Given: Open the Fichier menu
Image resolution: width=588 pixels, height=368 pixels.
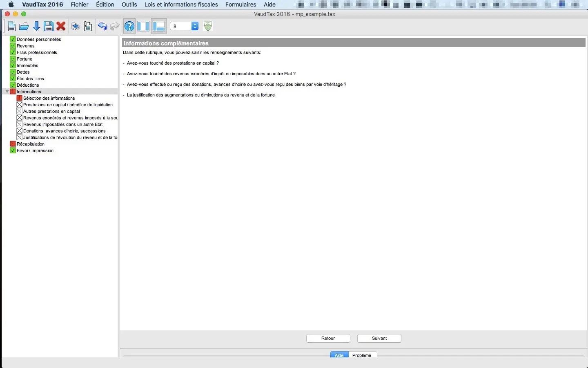Looking at the screenshot, I should tap(80, 4).
